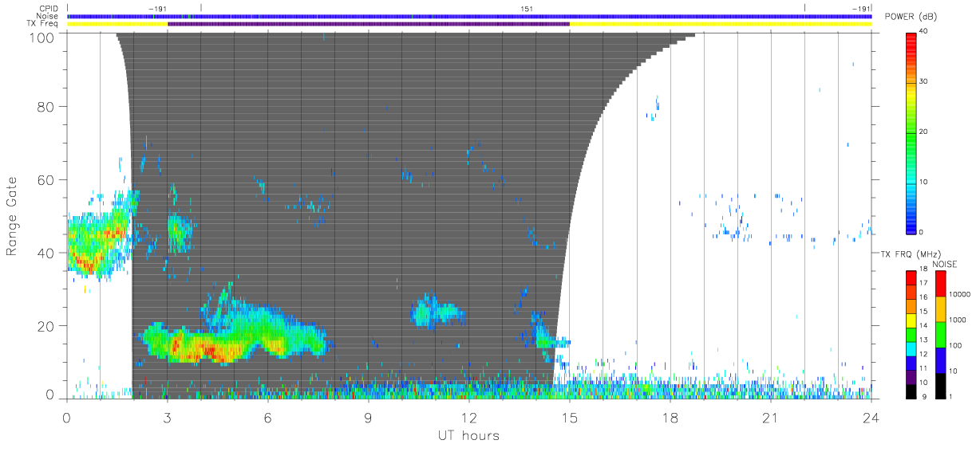Click the "14" label on the TX FRQ colorbar
The width and height of the screenshot is (980, 452).
[923, 328]
